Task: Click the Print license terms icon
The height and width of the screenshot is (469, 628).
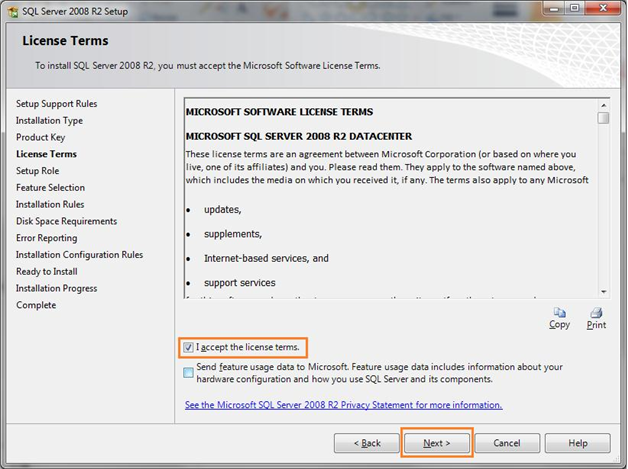Action: [x=596, y=312]
